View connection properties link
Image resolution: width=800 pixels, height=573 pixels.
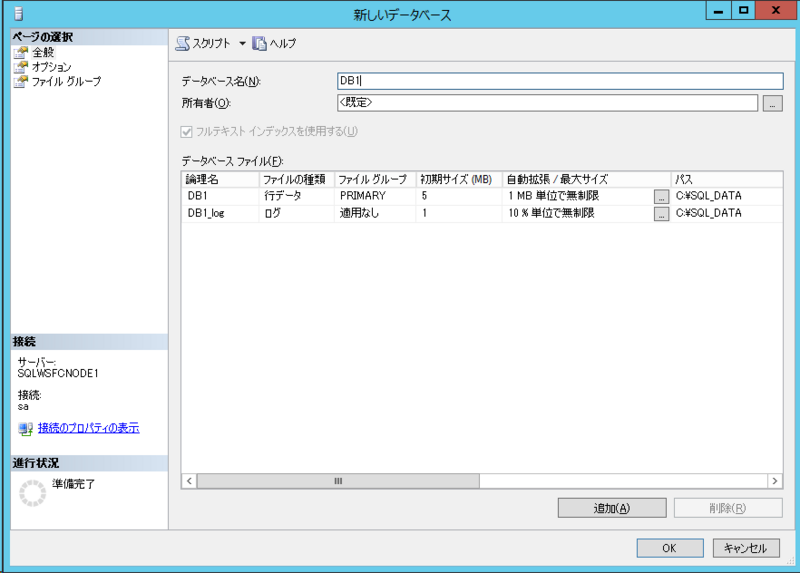tap(88, 428)
